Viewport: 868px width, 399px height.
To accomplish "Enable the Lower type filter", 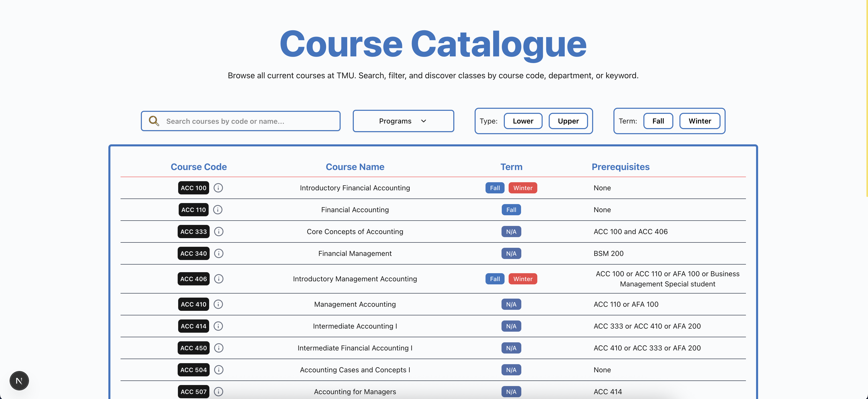I will [523, 121].
